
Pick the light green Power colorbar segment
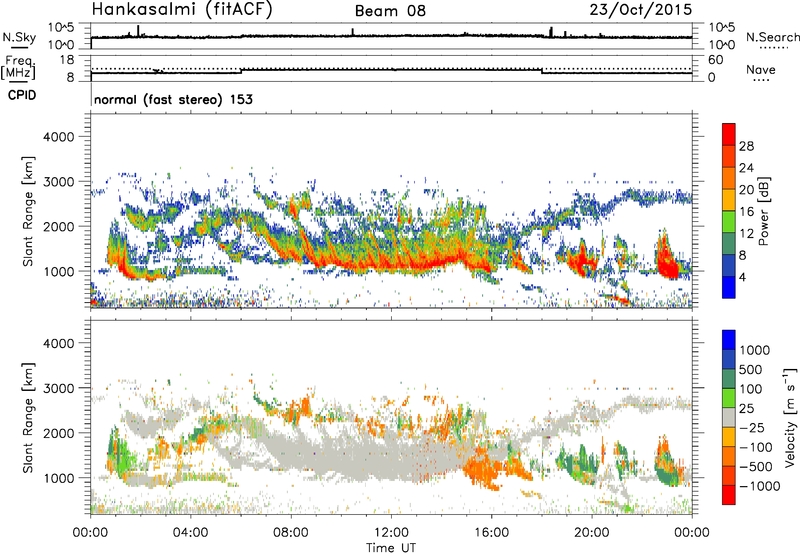(x=729, y=222)
